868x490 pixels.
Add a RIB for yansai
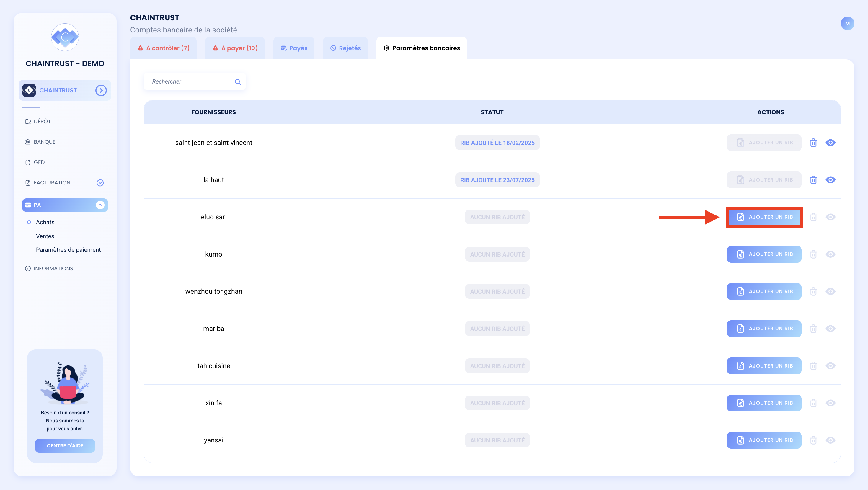tap(764, 440)
